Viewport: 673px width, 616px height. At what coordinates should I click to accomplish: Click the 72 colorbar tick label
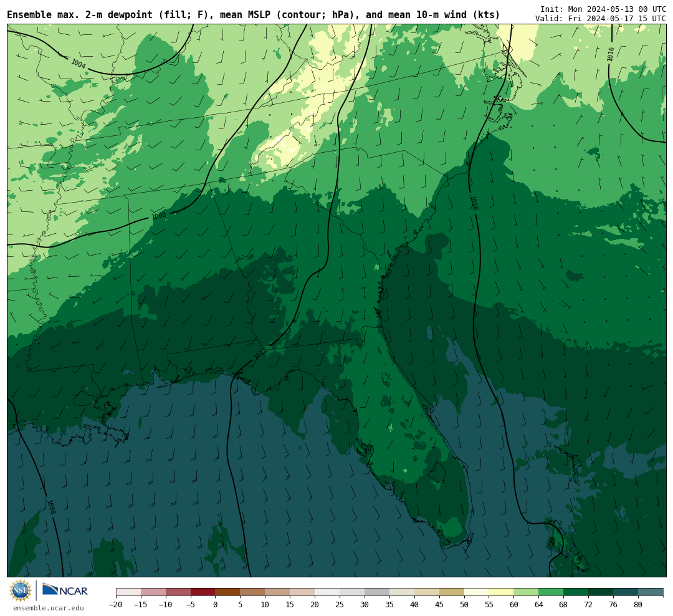point(589,605)
